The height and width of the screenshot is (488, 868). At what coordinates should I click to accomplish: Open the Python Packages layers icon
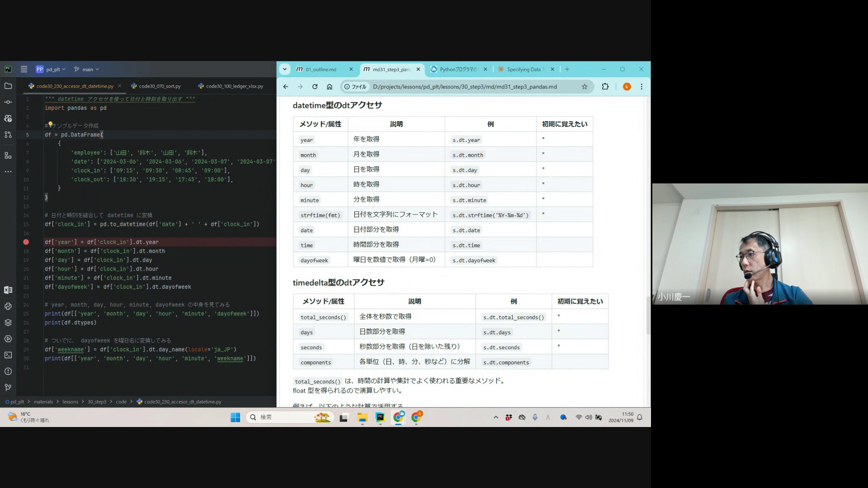tap(8, 323)
